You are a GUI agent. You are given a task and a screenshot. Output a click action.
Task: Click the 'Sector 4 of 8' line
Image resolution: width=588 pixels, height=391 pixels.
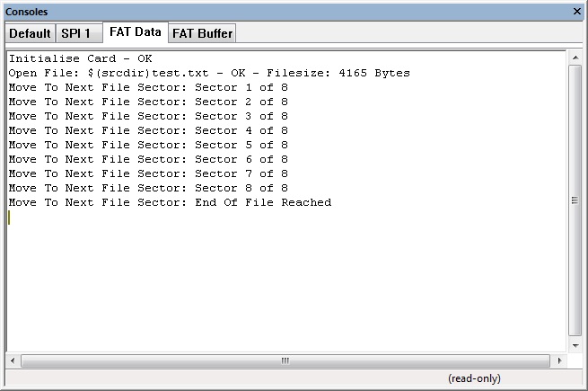(148, 130)
